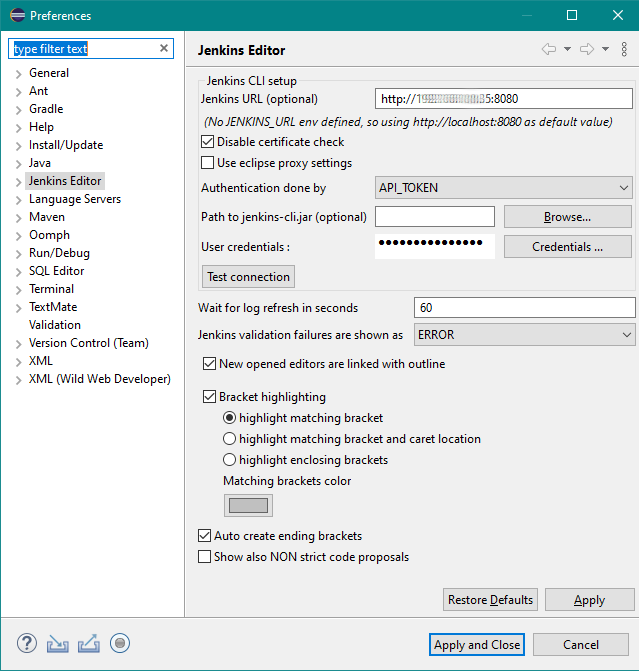Click the Jenkins URL input field
This screenshot has height=672, width=639.
pos(504,99)
